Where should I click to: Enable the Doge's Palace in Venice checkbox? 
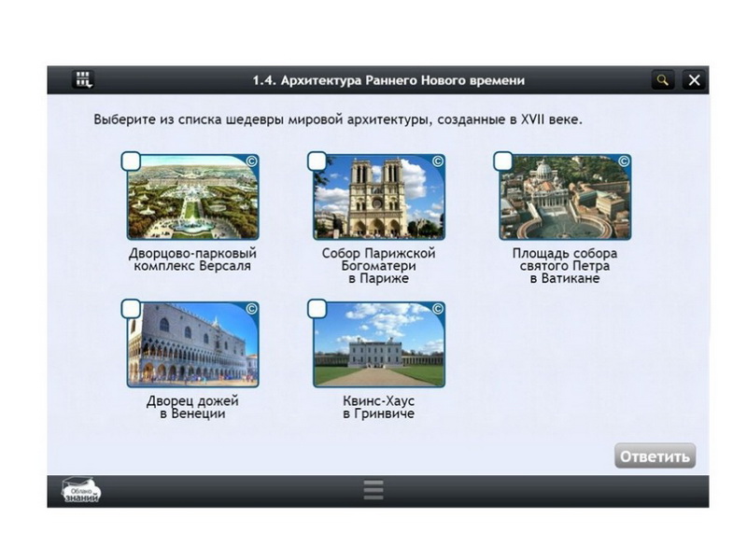tap(132, 309)
